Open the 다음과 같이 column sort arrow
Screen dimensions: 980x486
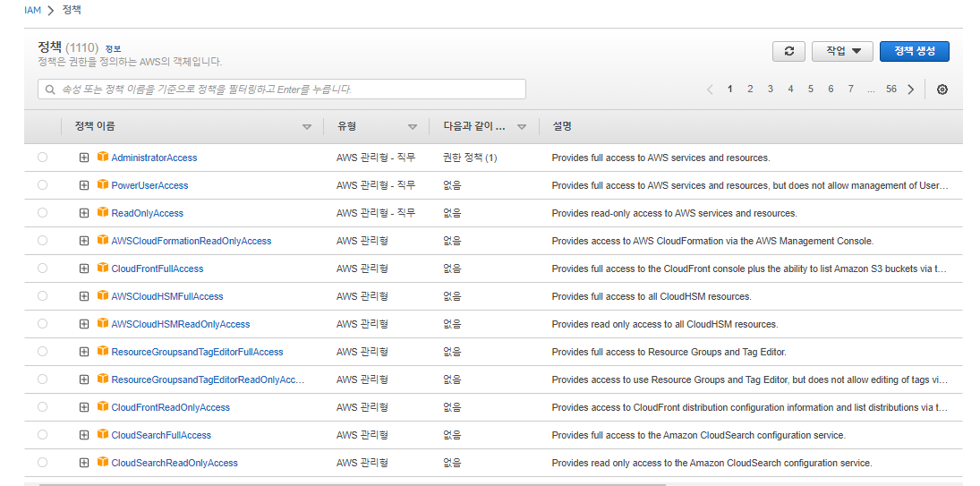(522, 127)
